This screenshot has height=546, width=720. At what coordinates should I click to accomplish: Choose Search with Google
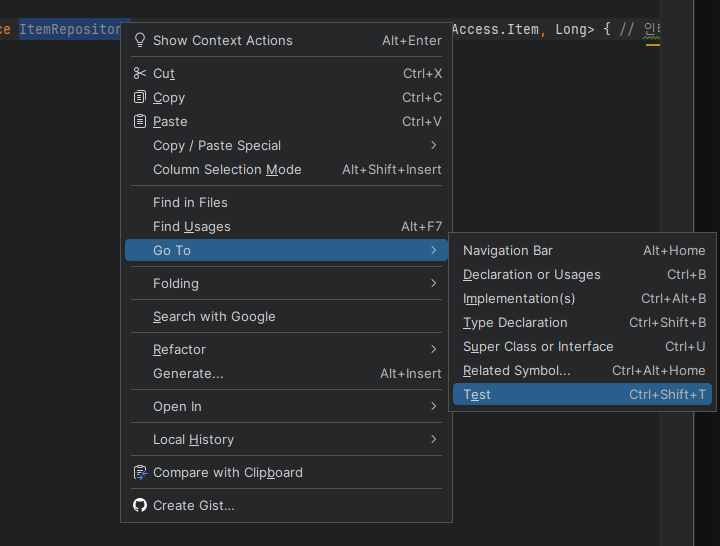214,316
